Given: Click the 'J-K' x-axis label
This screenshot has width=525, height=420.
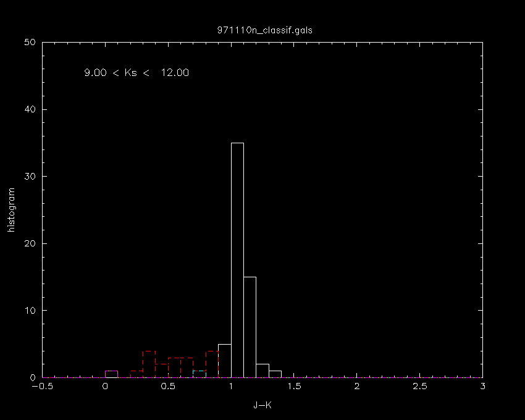Looking at the screenshot, I should pos(262,405).
